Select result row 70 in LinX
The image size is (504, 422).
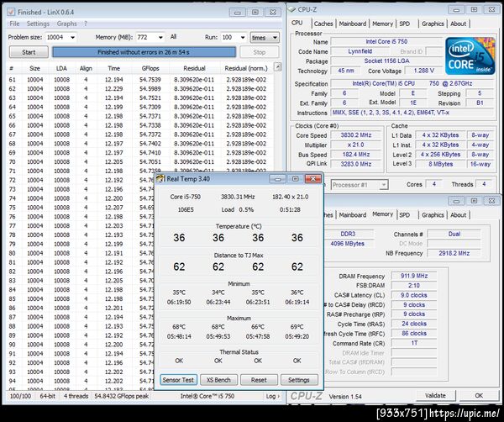pos(140,161)
